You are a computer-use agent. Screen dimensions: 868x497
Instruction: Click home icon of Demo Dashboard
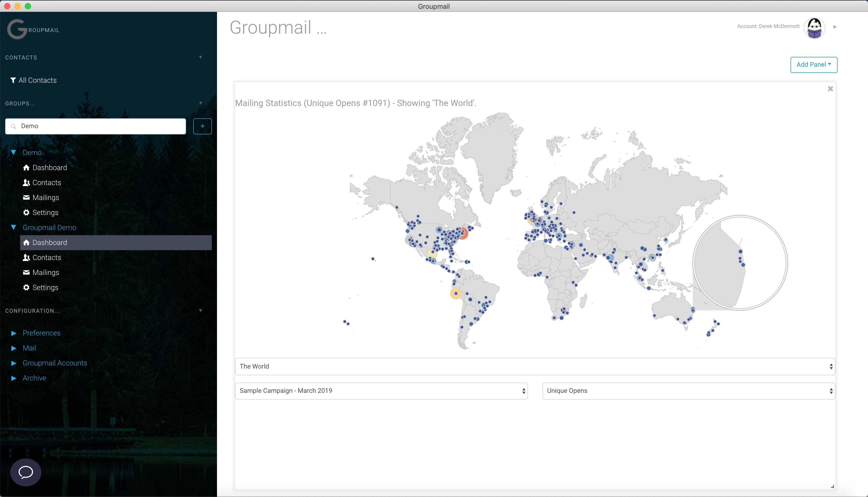(x=26, y=167)
